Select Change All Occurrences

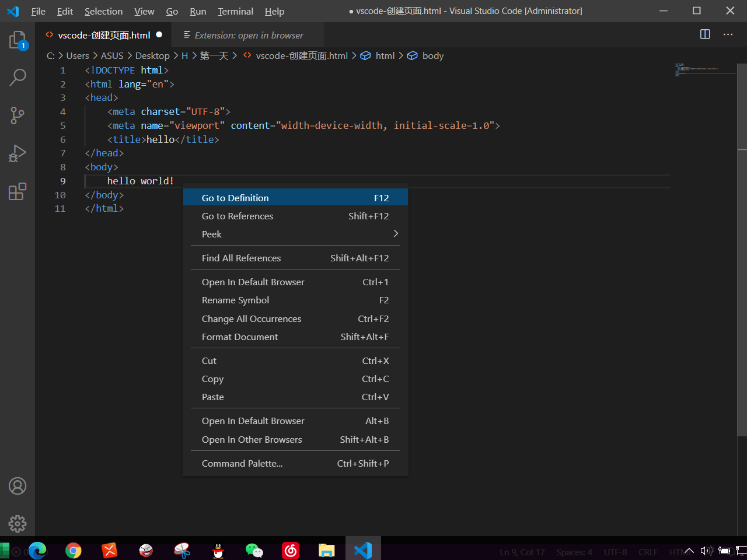pos(295,318)
